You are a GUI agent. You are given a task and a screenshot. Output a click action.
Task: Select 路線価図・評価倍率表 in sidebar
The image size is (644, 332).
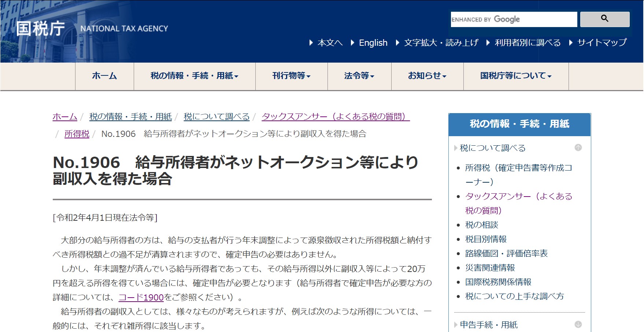coord(506,253)
